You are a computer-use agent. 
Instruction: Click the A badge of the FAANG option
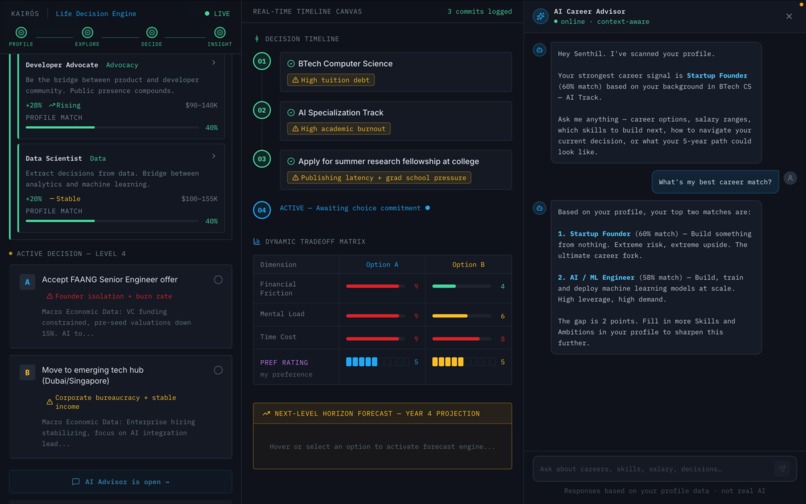[x=27, y=282]
